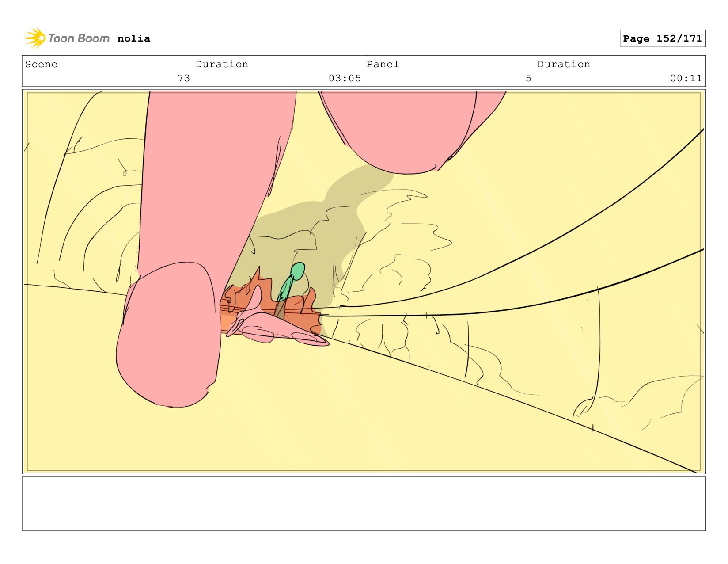Click the storyboard panel drawing thumbnail
The width and height of the screenshot is (728, 564).
tap(364, 282)
